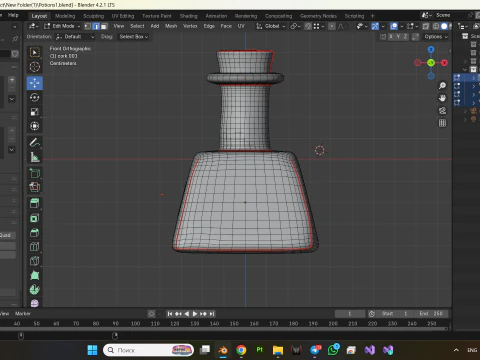Viewport: 480px width, 360px height.
Task: Pick the Select Box tool icon
Action: (35, 52)
